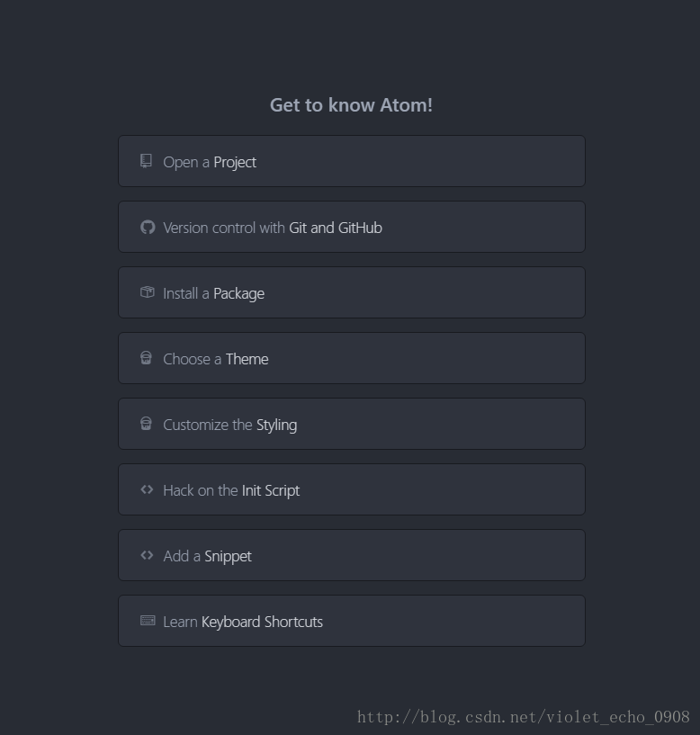
Task: Click the repo book icon beside Open a Project
Action: coord(146,161)
